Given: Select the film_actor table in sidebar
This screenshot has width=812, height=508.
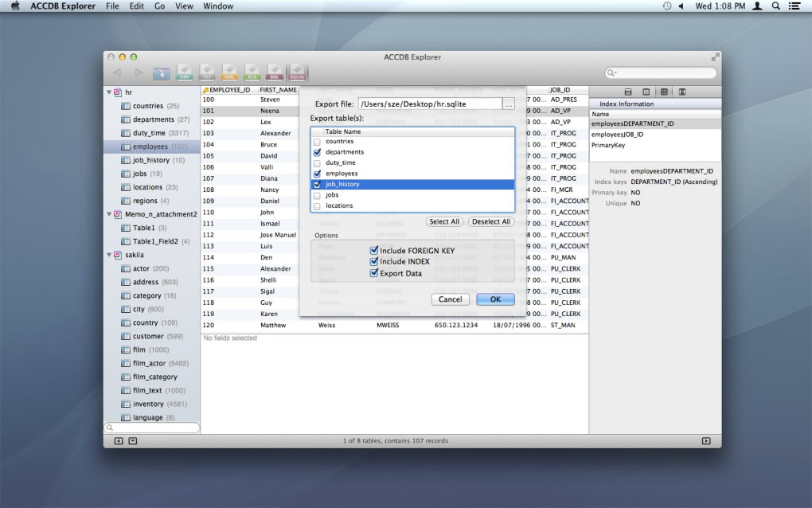Looking at the screenshot, I should click(151, 364).
